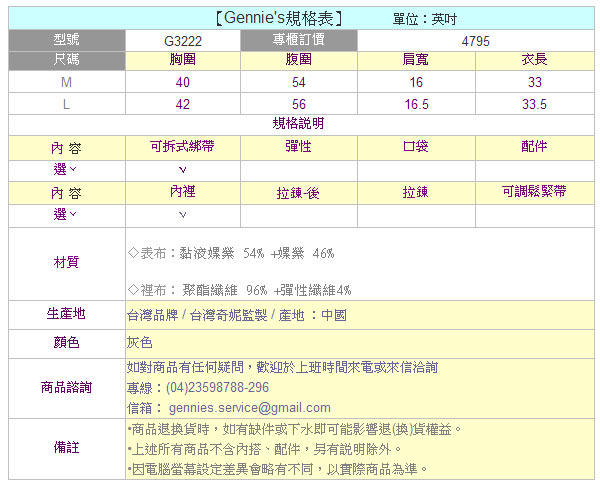This screenshot has width=600, height=485.
Task: Click the 配件 feature header
Action: pyautogui.click(x=534, y=147)
